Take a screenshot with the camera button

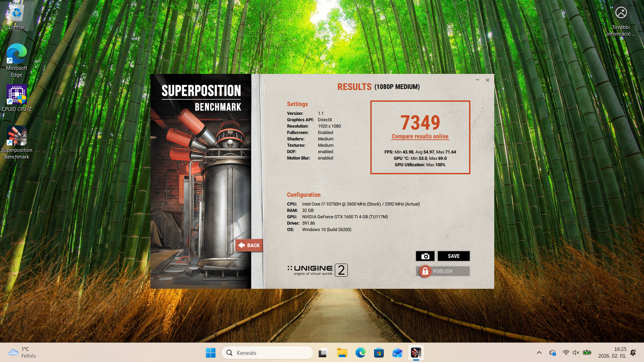[x=425, y=256]
